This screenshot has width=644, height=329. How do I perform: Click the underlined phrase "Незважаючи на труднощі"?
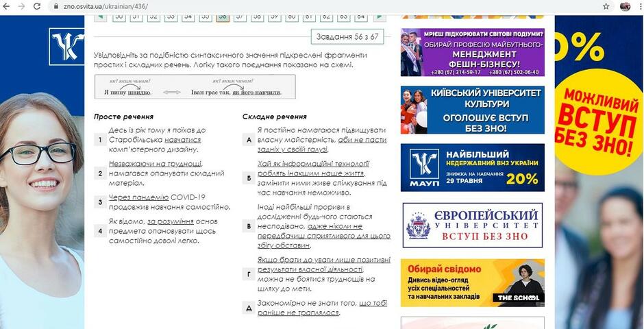(x=156, y=164)
